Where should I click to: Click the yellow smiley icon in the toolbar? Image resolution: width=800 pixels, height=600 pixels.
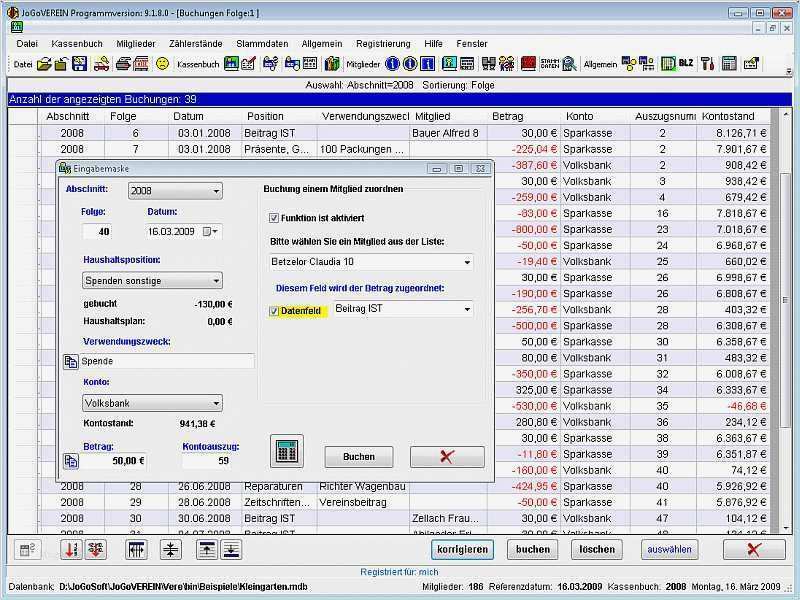pyautogui.click(x=162, y=64)
